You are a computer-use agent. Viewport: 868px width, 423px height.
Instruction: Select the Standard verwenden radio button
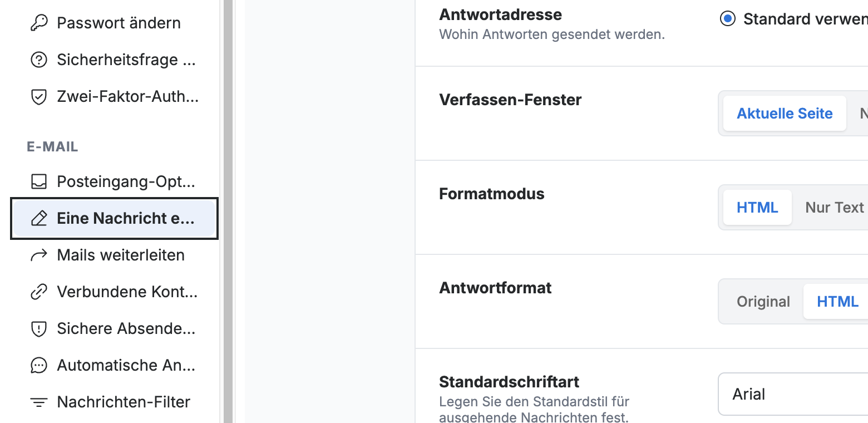(x=727, y=19)
